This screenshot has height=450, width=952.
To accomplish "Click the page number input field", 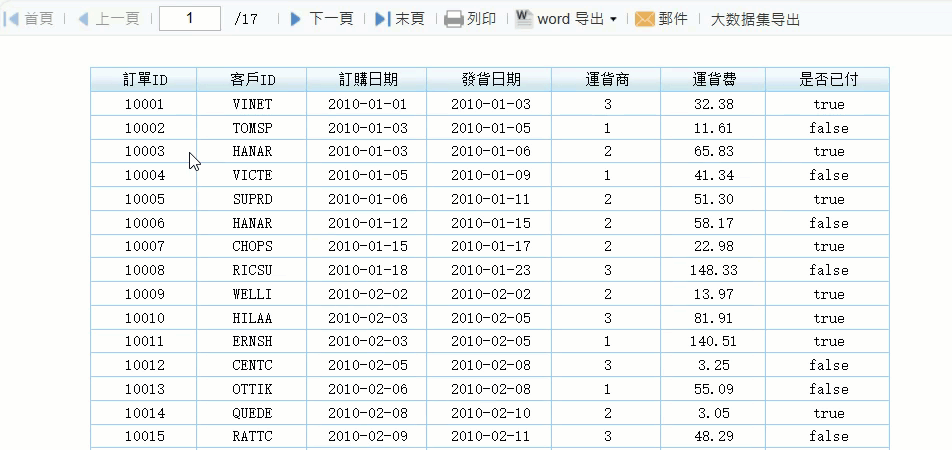I will pos(190,19).
